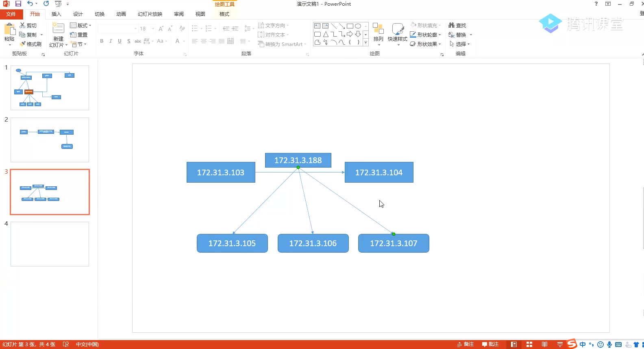Expand the shapes gallery More button
The image size is (644, 349).
(x=366, y=42)
